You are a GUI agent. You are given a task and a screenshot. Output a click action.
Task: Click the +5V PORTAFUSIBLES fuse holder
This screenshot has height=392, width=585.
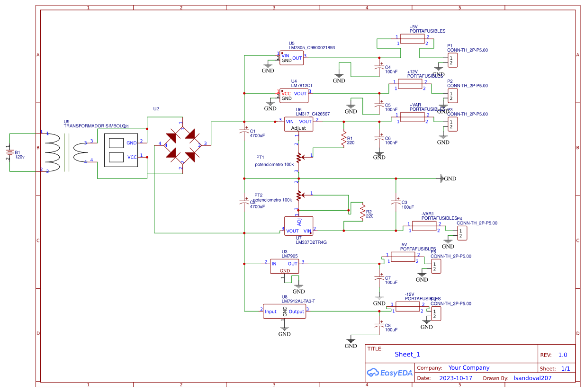[x=412, y=39]
